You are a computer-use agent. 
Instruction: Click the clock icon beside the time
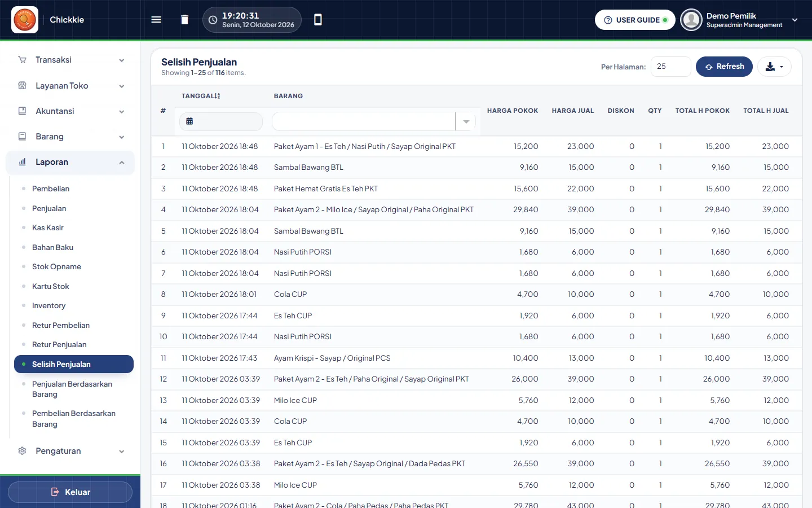click(213, 20)
